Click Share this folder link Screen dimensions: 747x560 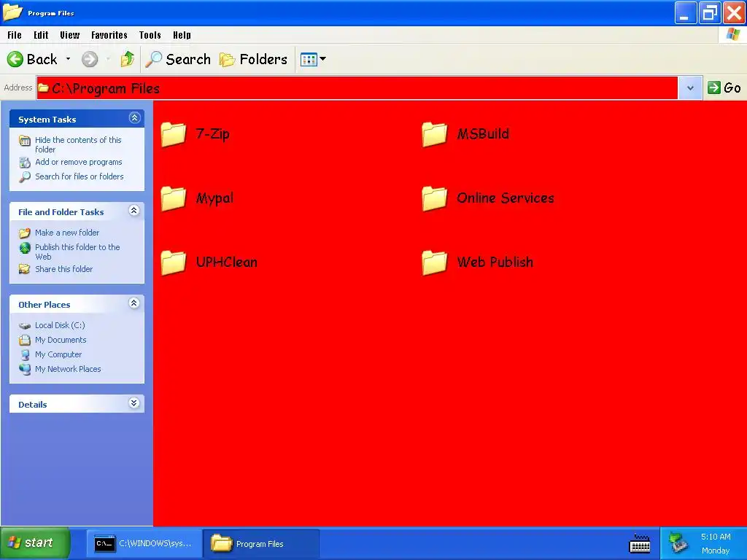tap(64, 269)
